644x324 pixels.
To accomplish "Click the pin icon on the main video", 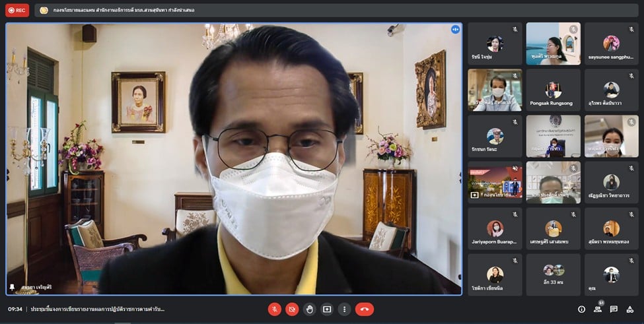I will (x=12, y=287).
